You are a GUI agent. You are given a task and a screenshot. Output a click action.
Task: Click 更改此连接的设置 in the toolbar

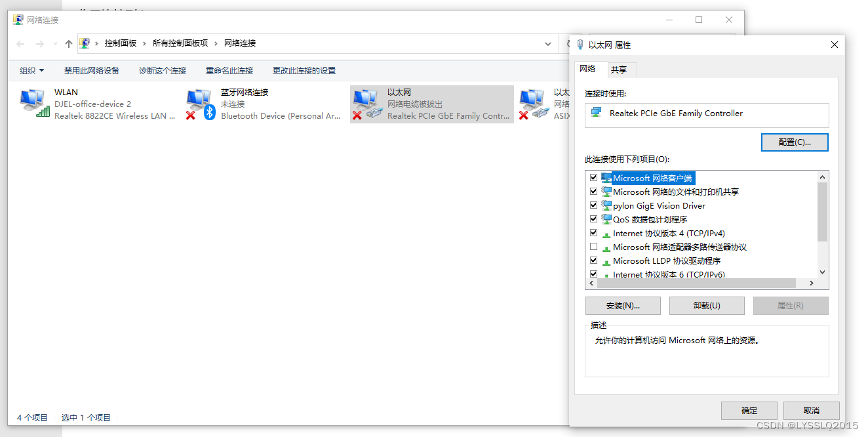tap(304, 70)
